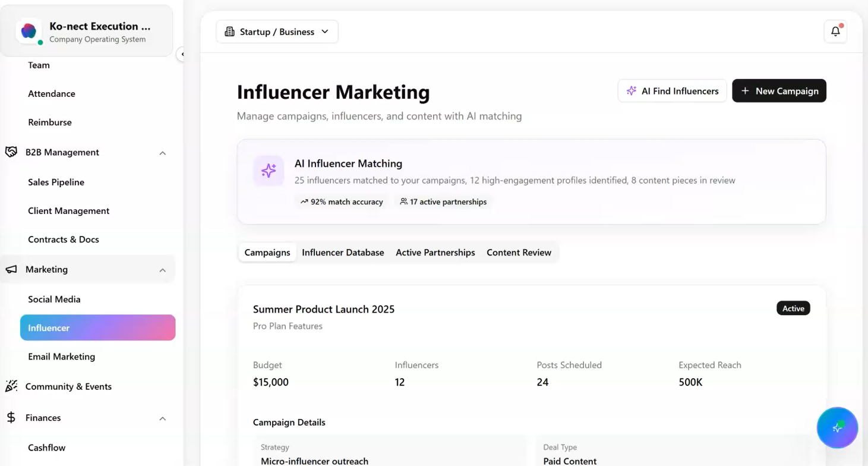Image resolution: width=868 pixels, height=466 pixels.
Task: Click the Marketing megaphone icon
Action: click(x=11, y=269)
